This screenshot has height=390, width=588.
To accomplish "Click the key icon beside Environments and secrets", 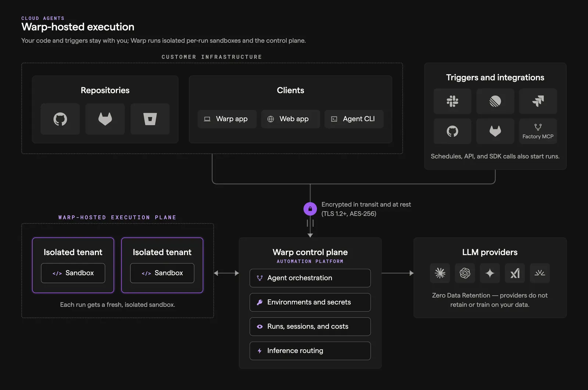I will tap(259, 302).
